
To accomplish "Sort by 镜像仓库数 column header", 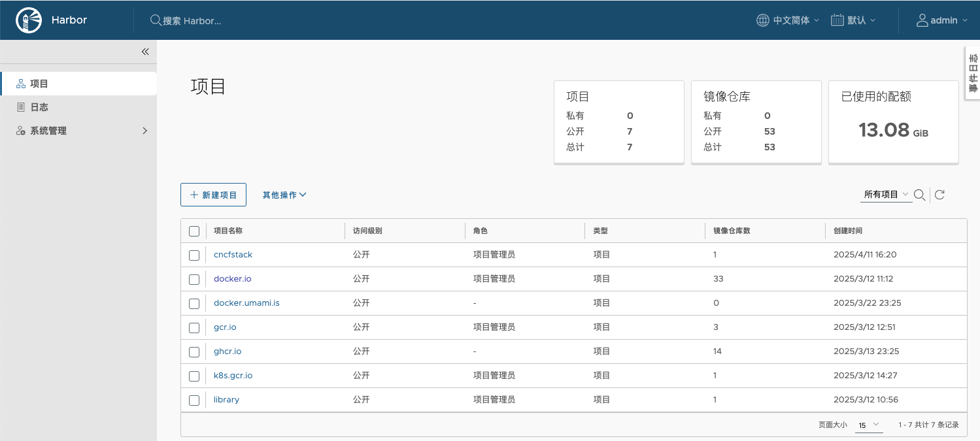I will 732,231.
